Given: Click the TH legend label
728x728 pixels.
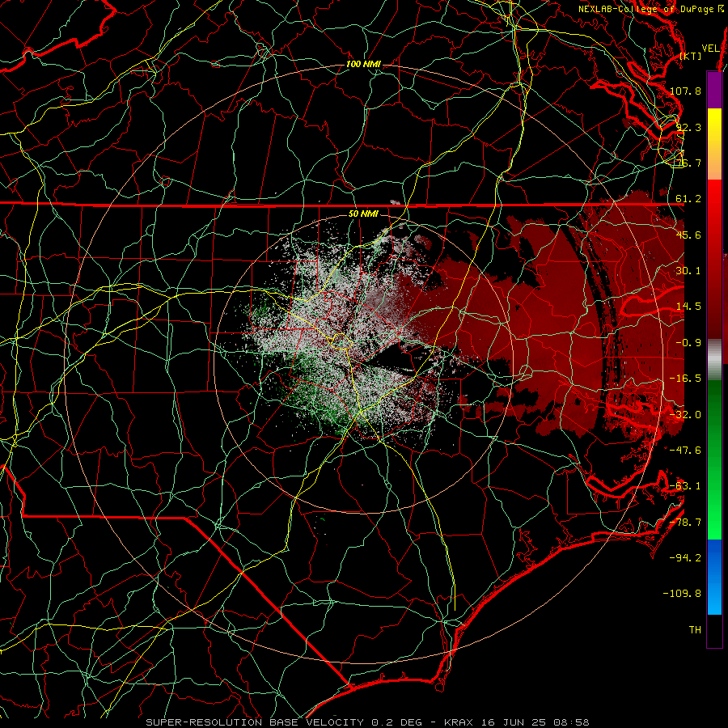Looking at the screenshot, I should (695, 630).
